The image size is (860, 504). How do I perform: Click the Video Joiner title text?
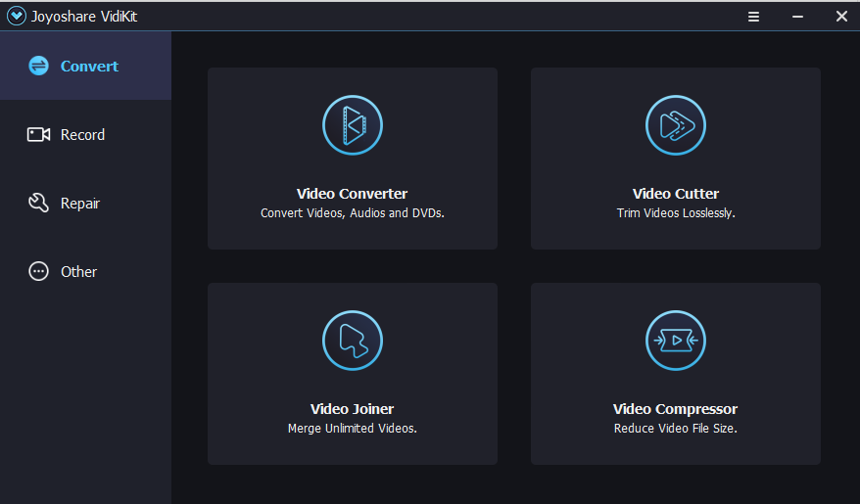coord(352,409)
